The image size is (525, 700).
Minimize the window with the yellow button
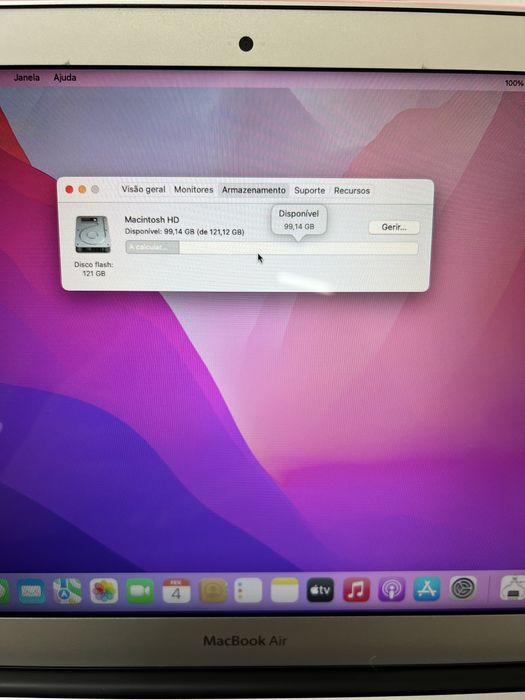[x=82, y=189]
